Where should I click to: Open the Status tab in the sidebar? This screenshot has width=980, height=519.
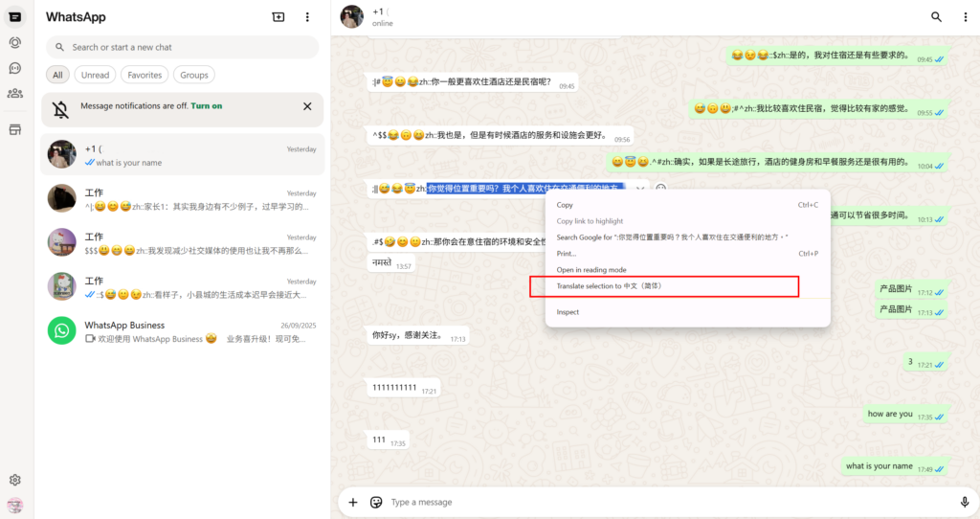[x=14, y=42]
